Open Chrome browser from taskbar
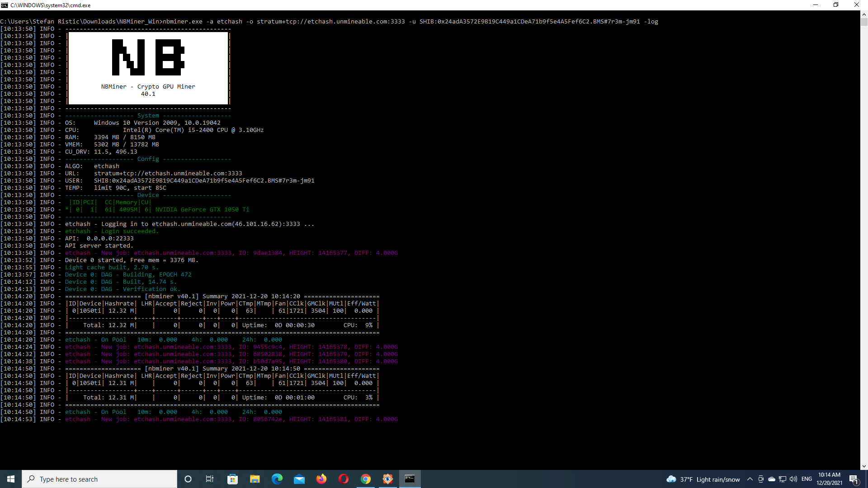Screen dimensions: 868x488 [365, 479]
